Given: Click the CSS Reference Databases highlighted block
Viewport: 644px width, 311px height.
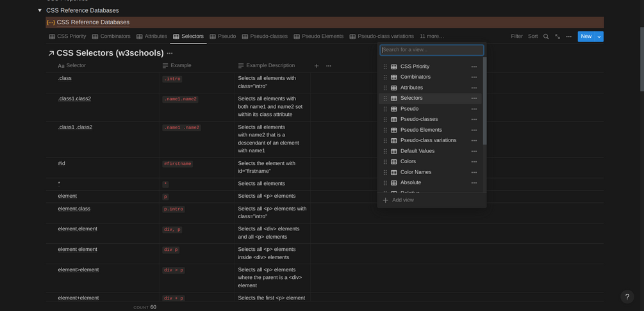Looking at the screenshot, I should coord(324,22).
